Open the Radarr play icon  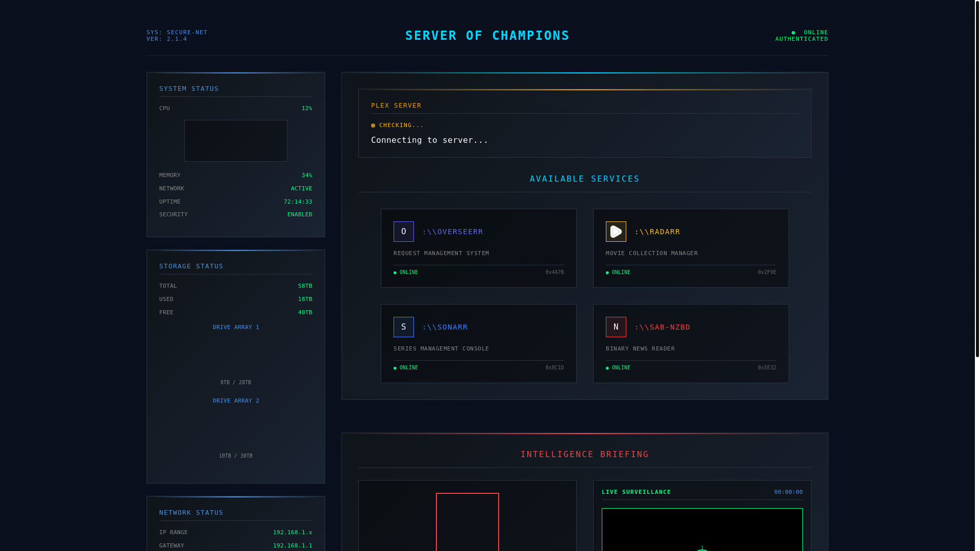coord(616,232)
